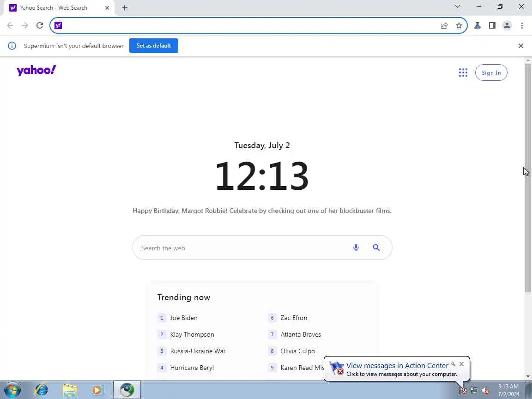Click the forward navigation arrow

point(25,25)
